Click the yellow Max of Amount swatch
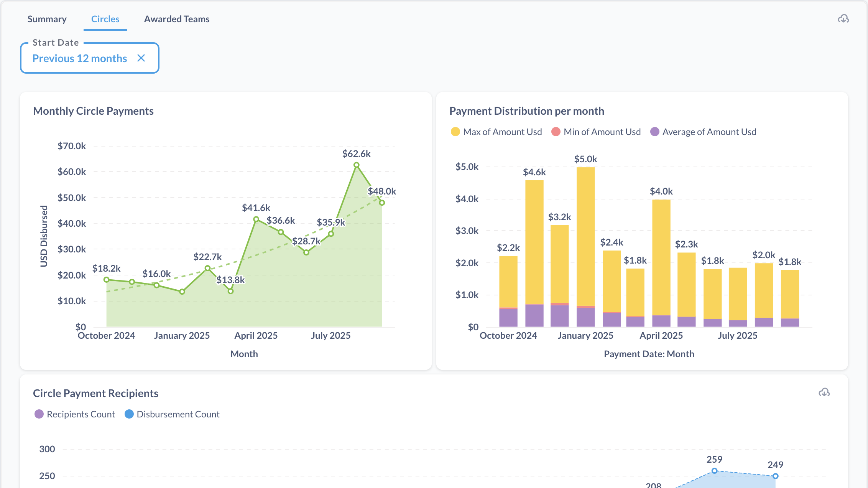 [455, 132]
